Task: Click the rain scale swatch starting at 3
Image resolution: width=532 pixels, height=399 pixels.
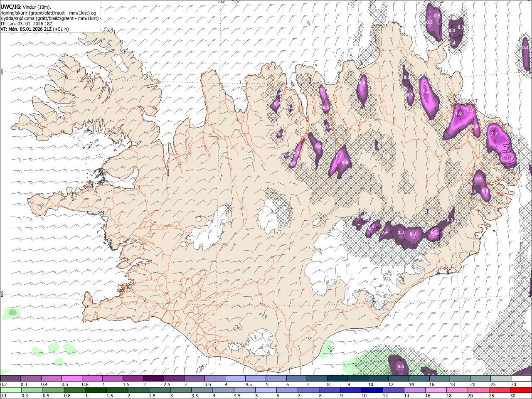Action: 181,390
